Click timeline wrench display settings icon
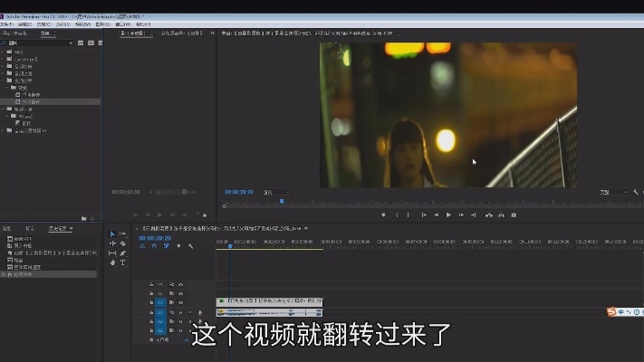 pyautogui.click(x=190, y=246)
